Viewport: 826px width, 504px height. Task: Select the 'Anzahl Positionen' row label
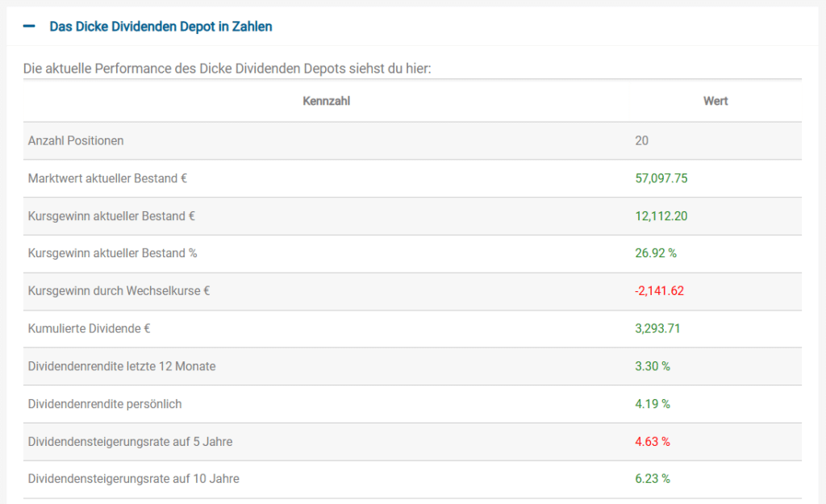coord(76,140)
